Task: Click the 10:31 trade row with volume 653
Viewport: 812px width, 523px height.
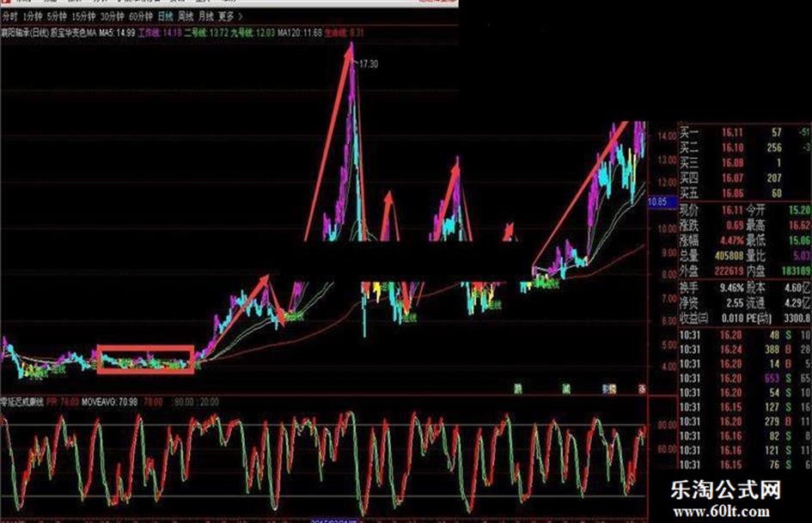Action: [x=745, y=379]
